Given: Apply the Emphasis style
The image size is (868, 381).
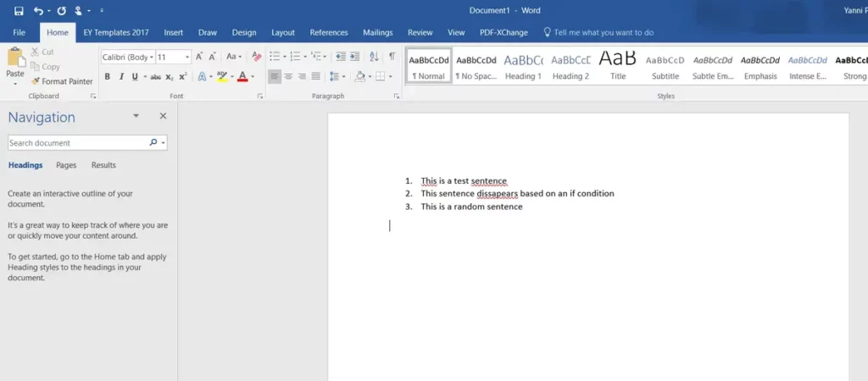Looking at the screenshot, I should 760,66.
